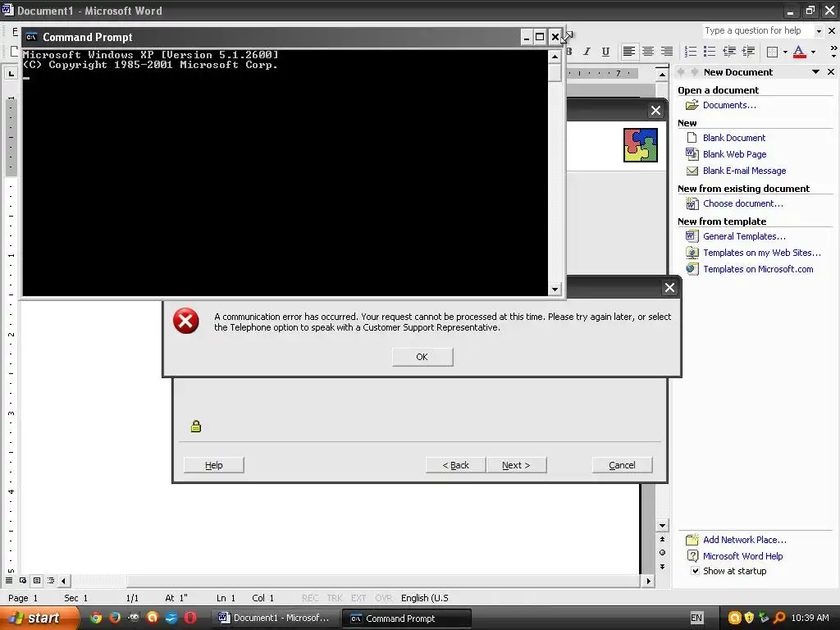Screen dimensions: 840x630
Task: Launch Firefox from quick launch
Action: point(115,618)
